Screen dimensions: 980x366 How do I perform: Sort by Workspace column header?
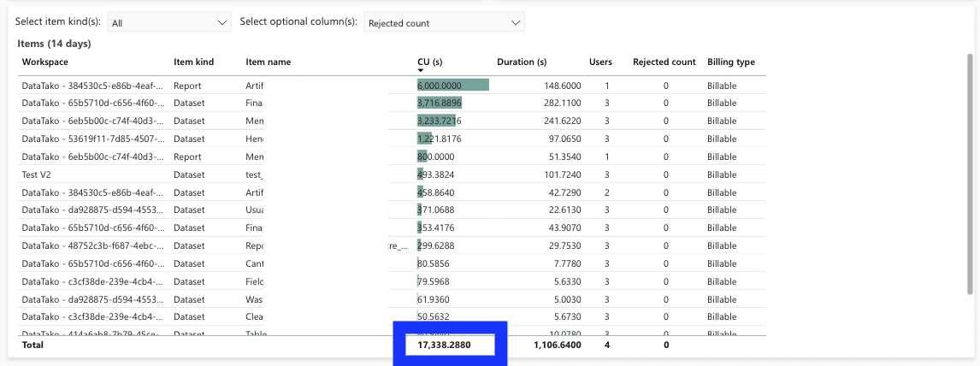click(x=45, y=62)
